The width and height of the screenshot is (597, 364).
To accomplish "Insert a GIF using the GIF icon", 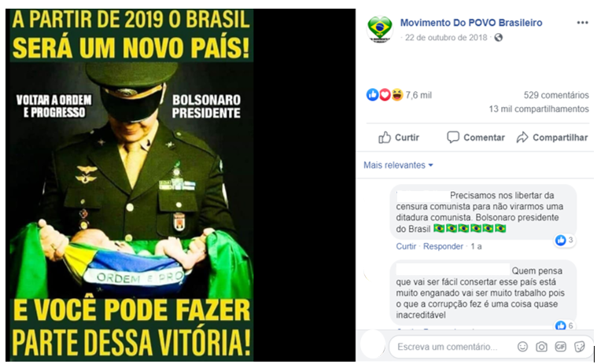I will tap(561, 347).
